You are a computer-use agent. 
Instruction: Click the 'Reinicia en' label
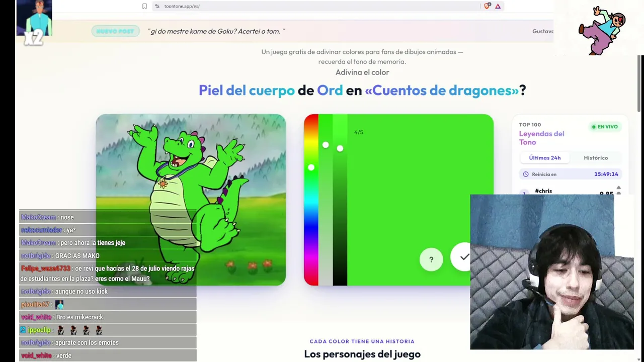(544, 174)
